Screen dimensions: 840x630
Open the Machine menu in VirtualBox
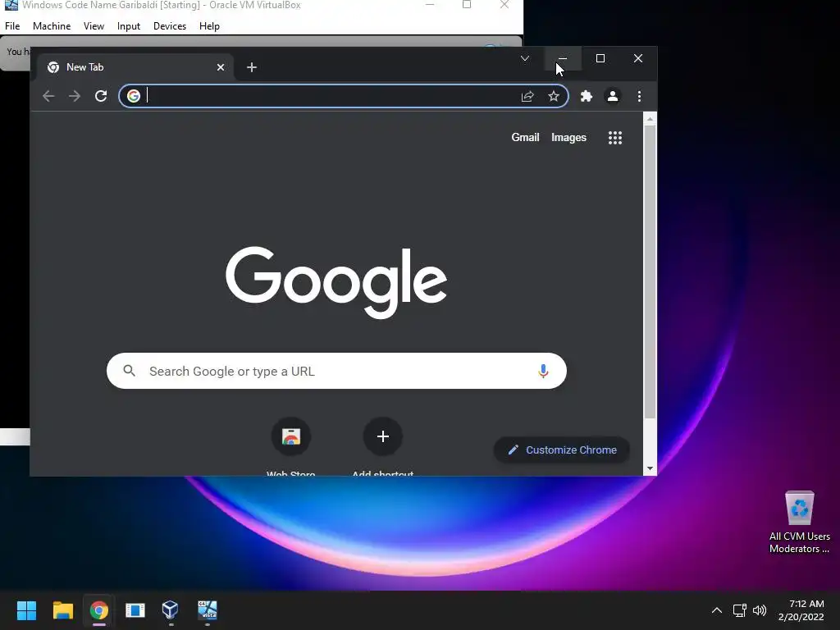(52, 26)
